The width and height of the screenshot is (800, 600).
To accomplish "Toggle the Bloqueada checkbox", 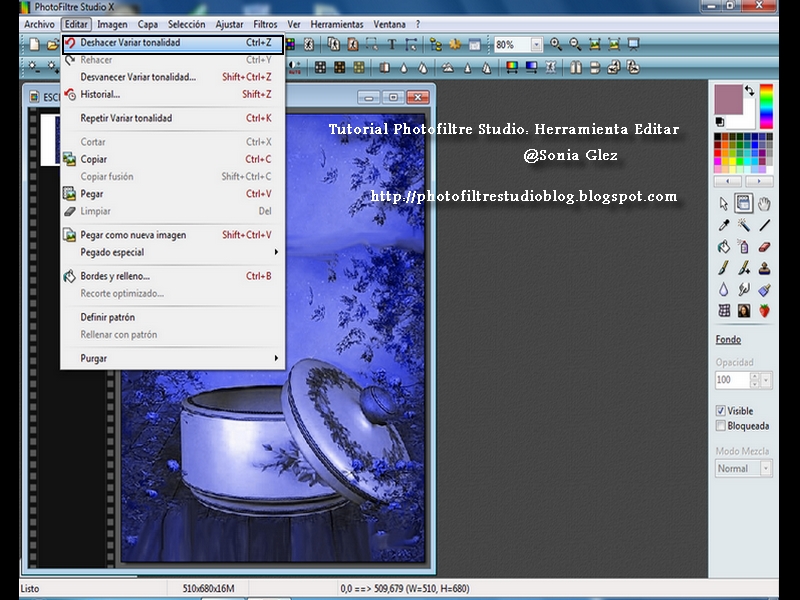I will coord(720,426).
